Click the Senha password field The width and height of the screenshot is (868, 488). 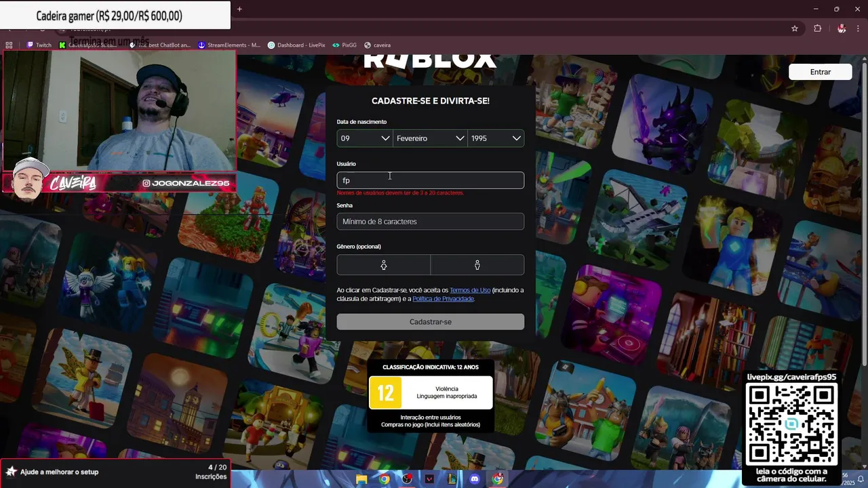tap(431, 222)
